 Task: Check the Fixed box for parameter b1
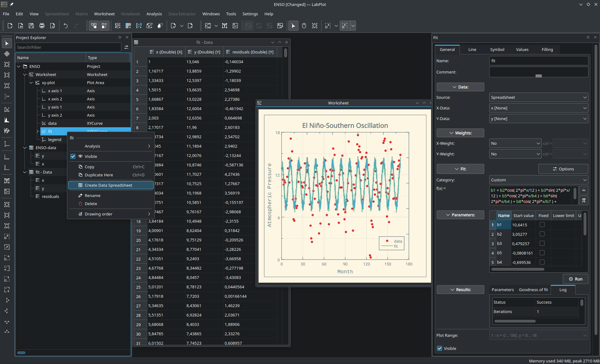542,225
